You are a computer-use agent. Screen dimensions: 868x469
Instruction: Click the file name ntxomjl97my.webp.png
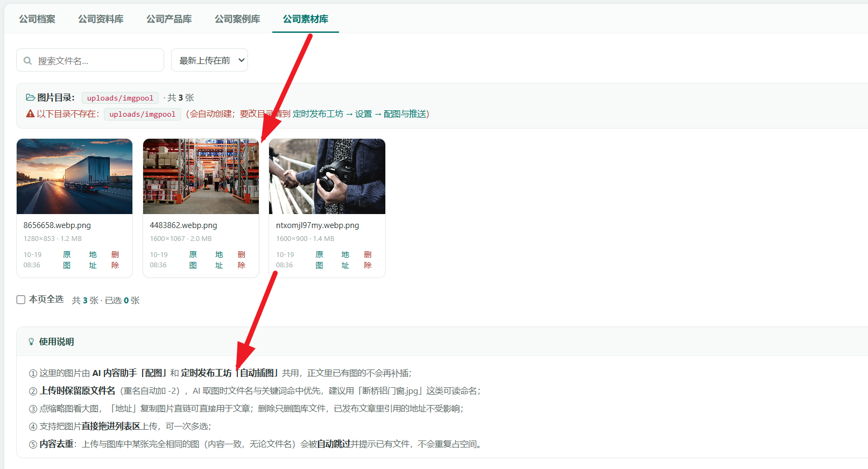(x=317, y=225)
